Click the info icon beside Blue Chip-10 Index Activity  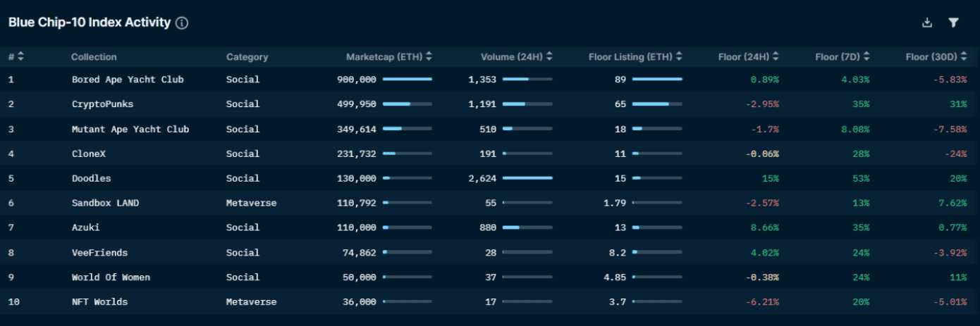click(182, 23)
